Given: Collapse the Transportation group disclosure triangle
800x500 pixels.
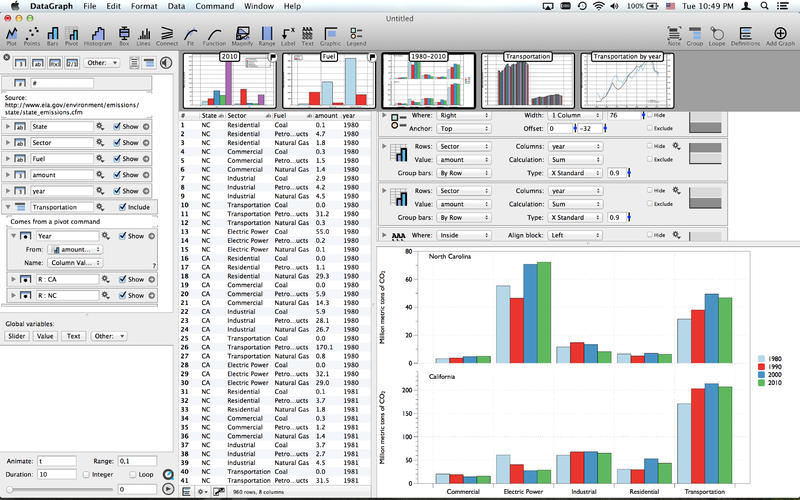Looking at the screenshot, I should [8, 207].
